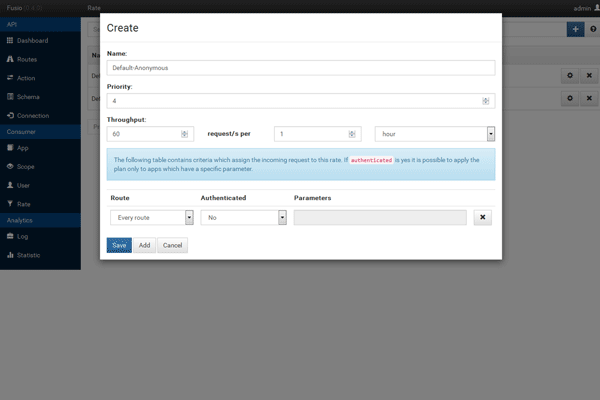600x400 pixels.
Task: Click the delete X icon in first rate row
Action: pyautogui.click(x=588, y=75)
